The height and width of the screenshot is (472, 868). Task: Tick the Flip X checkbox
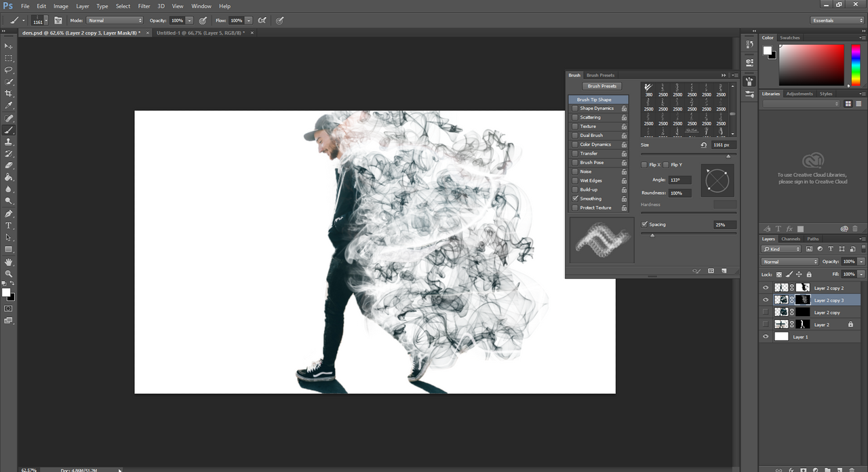[644, 165]
